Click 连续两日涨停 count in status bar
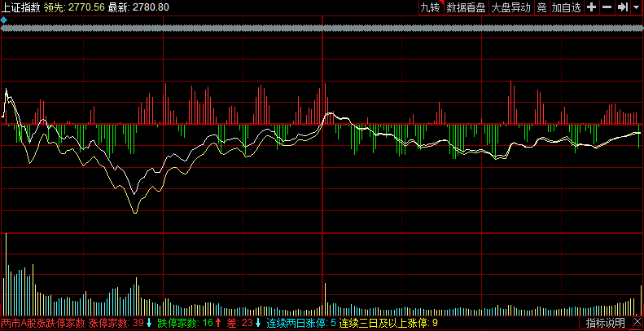 (333, 324)
